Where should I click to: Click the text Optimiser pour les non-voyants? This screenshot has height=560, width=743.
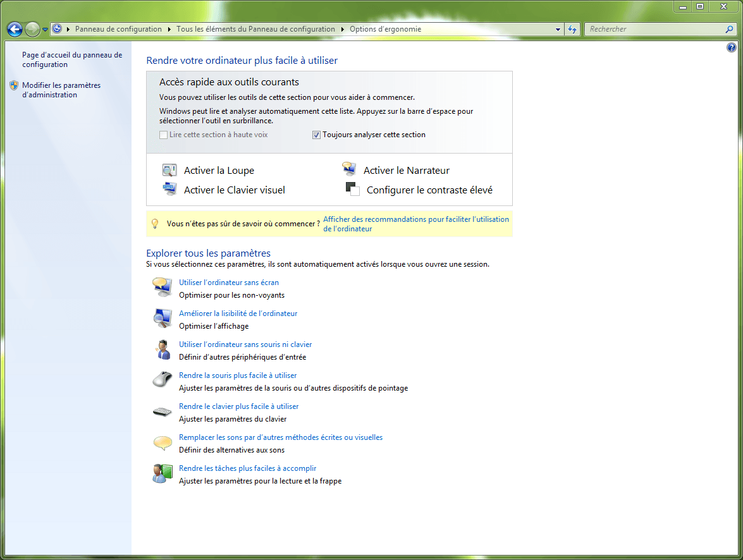point(231,295)
